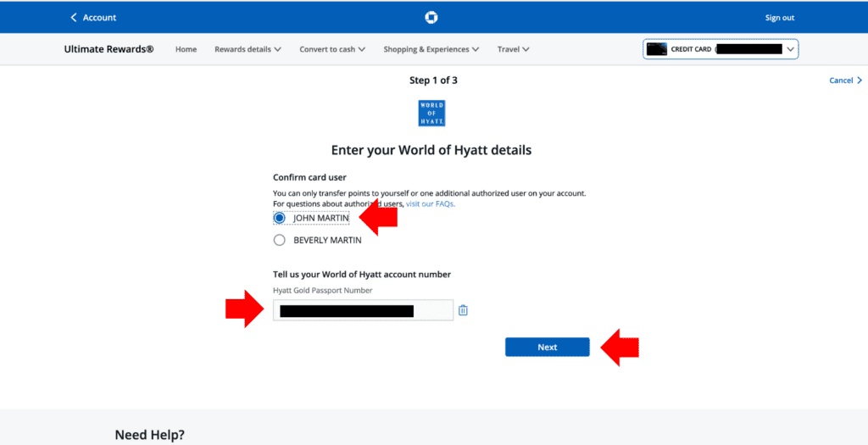Click the Chase logo in header
Image resolution: width=868 pixels, height=445 pixels.
click(x=431, y=18)
